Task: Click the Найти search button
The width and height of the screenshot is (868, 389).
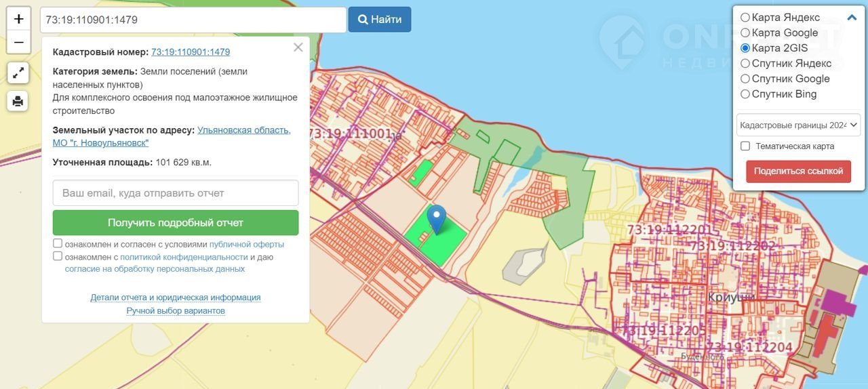Action: [380, 20]
